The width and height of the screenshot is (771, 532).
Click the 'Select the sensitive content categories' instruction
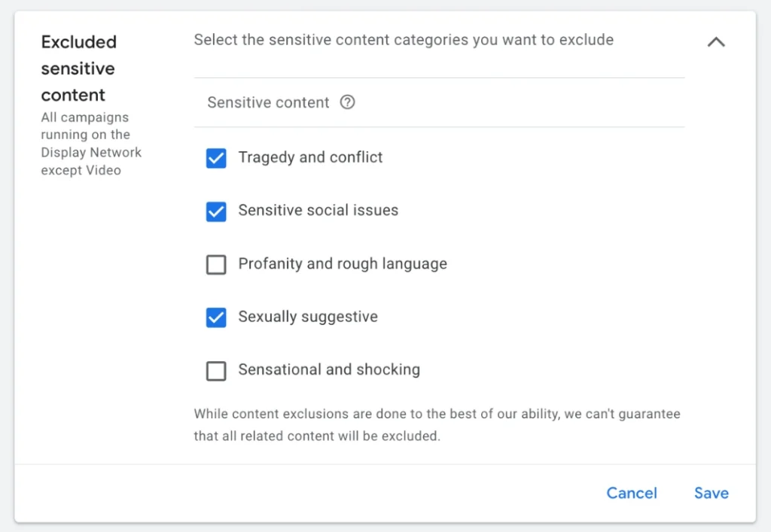click(x=404, y=40)
